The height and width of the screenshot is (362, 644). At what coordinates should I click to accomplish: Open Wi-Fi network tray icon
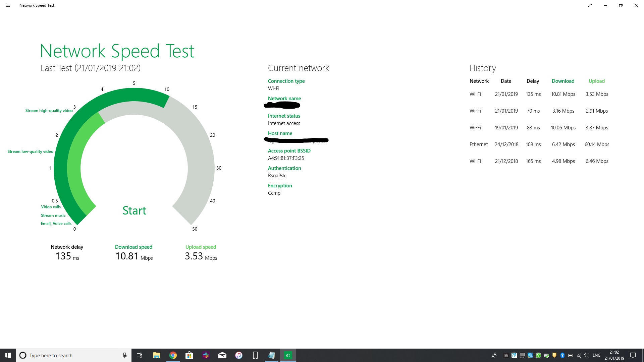click(579, 355)
